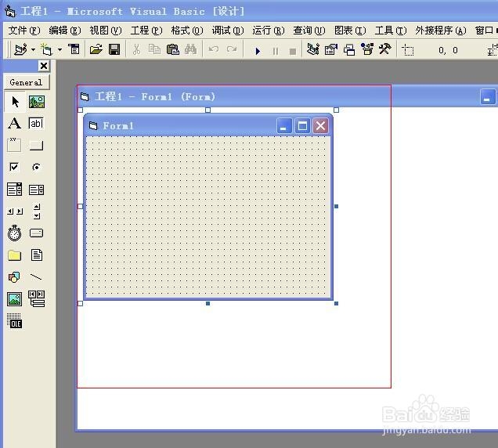Image resolution: width=498 pixels, height=448 pixels.
Task: Select the DirListBox folder control tool
Action: pyautogui.click(x=14, y=255)
